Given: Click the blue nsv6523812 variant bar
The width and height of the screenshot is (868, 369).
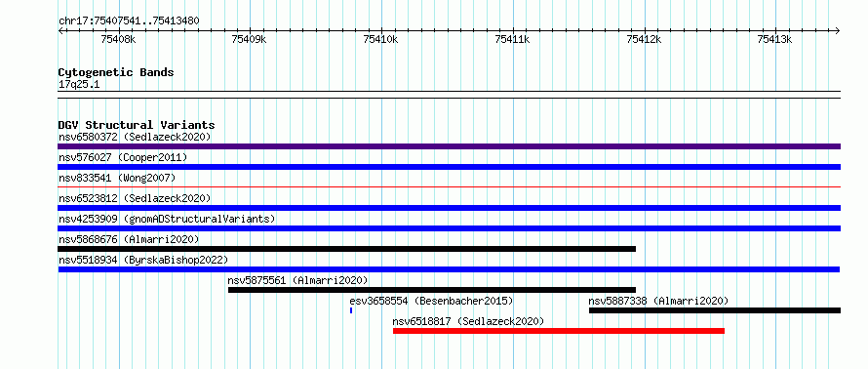Looking at the screenshot, I should pos(449,208).
